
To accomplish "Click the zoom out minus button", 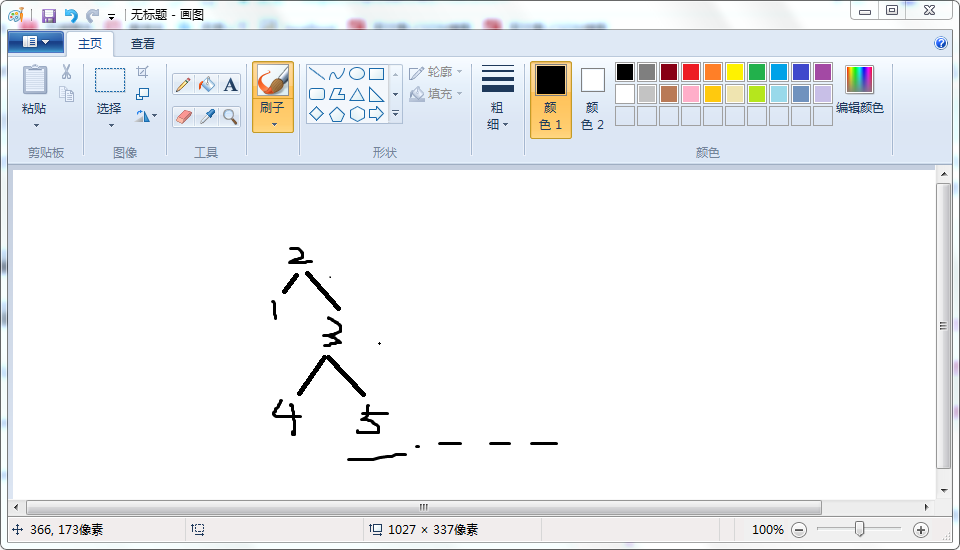I will point(799,530).
